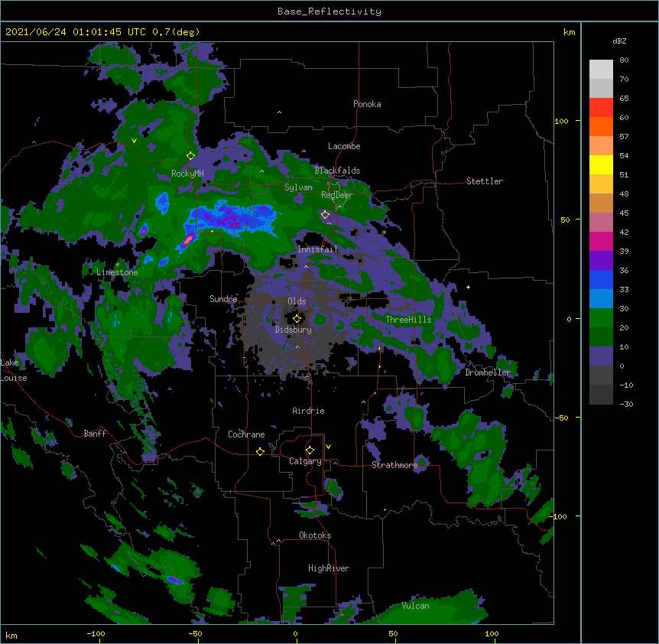Screen dimensions: 659x644
Task: Click the Sundre town label
Action: tap(223, 299)
